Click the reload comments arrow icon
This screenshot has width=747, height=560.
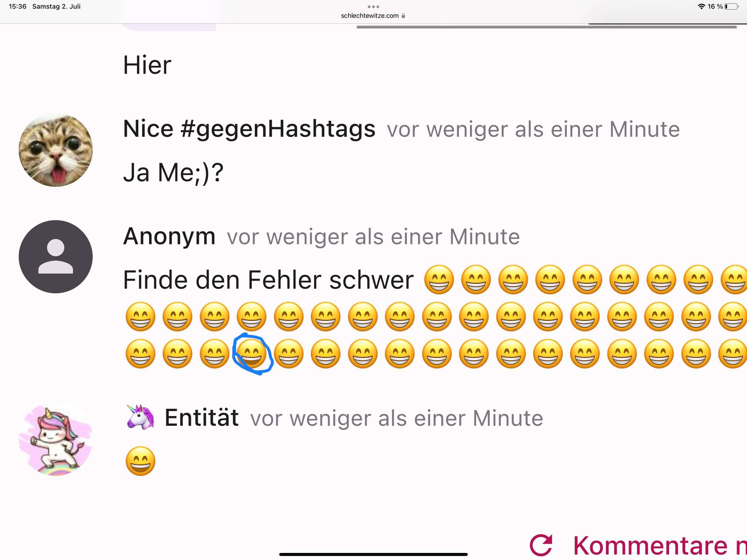(541, 544)
